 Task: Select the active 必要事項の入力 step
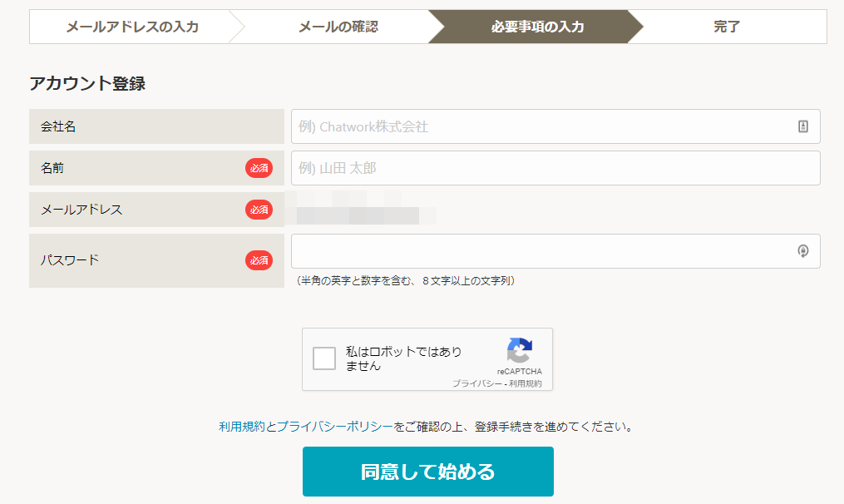pyautogui.click(x=537, y=27)
